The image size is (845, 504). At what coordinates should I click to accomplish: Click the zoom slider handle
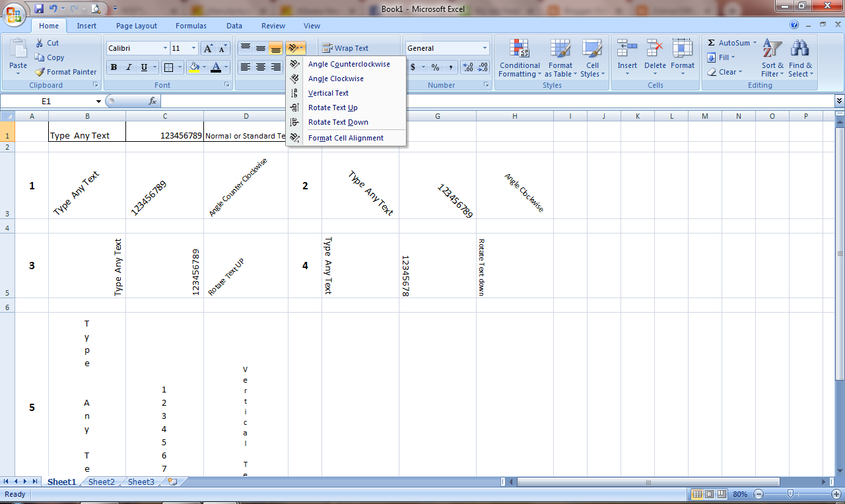tap(790, 494)
